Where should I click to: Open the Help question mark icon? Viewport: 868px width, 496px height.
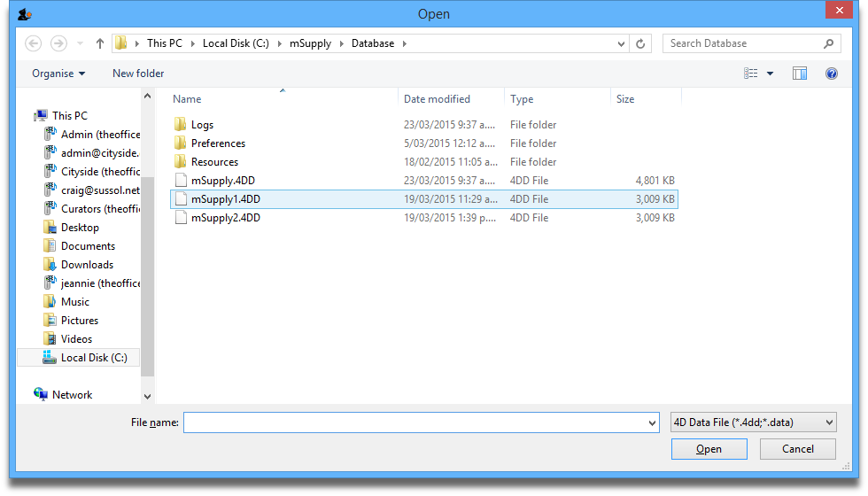pyautogui.click(x=832, y=74)
